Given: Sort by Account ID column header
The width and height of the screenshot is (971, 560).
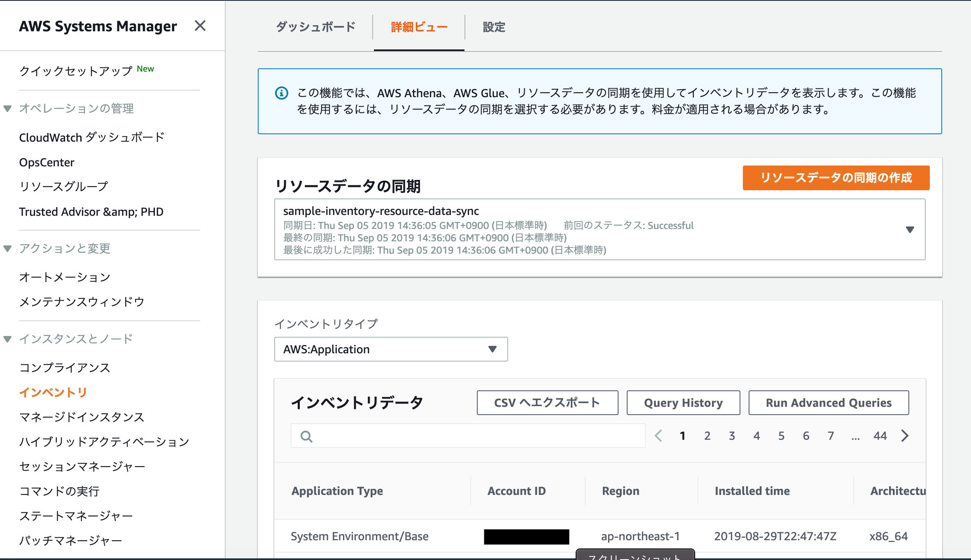Looking at the screenshot, I should (516, 491).
